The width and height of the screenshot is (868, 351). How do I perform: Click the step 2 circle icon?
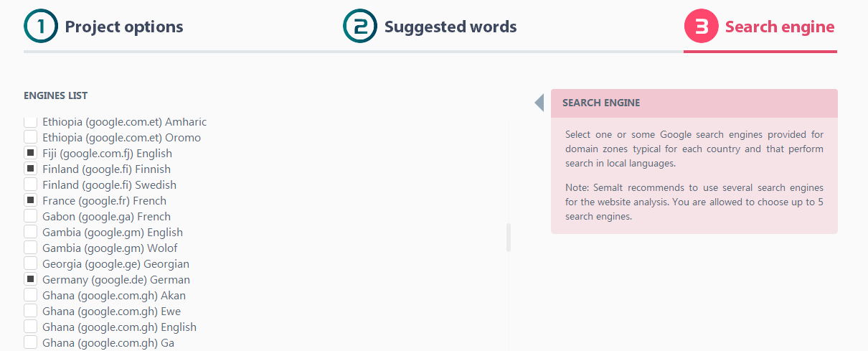point(359,27)
